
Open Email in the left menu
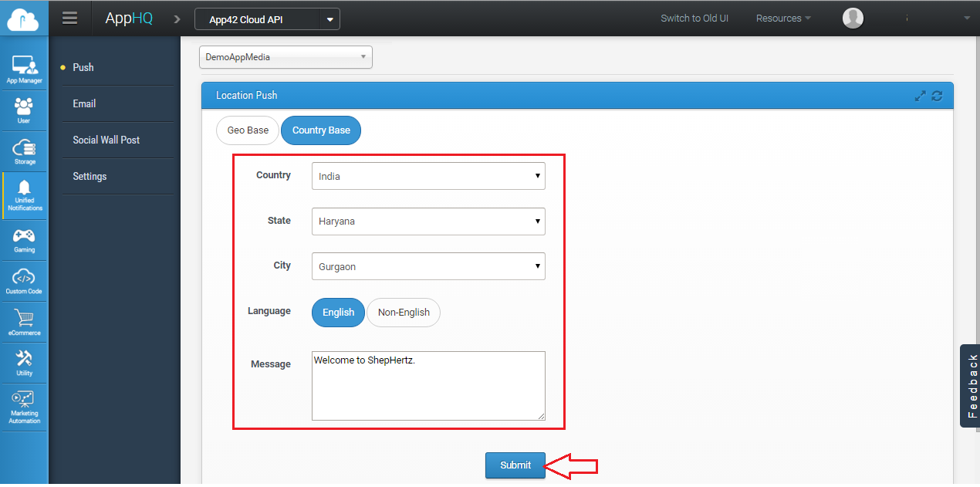84,103
